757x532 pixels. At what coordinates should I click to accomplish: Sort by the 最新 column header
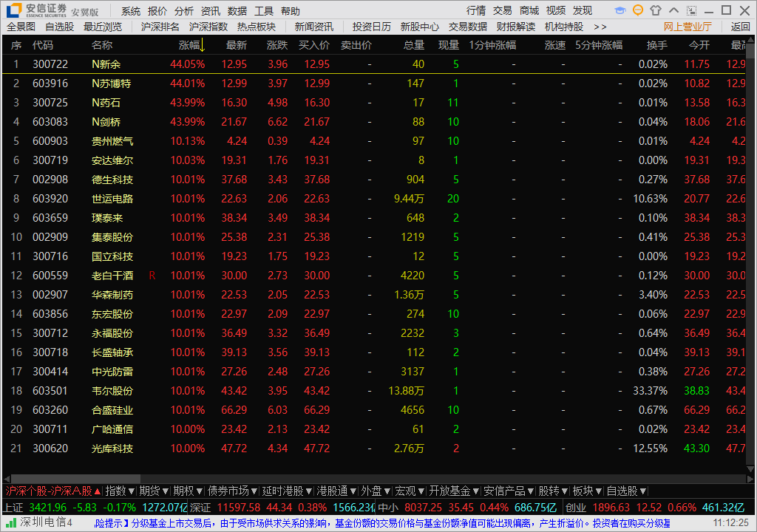click(237, 45)
